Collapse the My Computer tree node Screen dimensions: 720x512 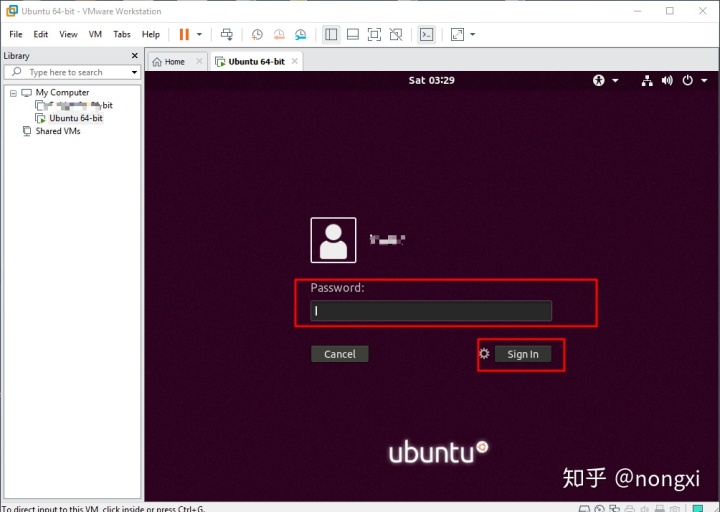pyautogui.click(x=13, y=93)
